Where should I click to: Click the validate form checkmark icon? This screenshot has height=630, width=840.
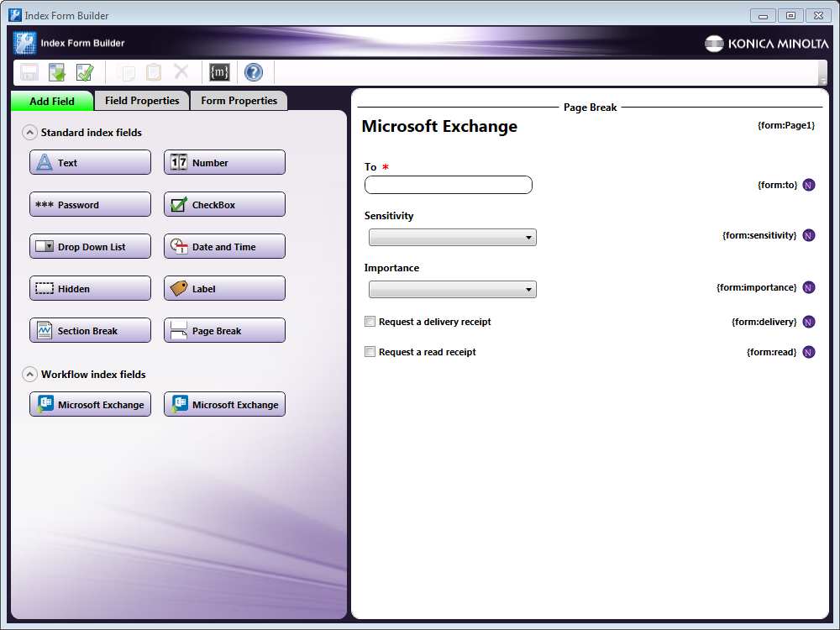coord(85,71)
